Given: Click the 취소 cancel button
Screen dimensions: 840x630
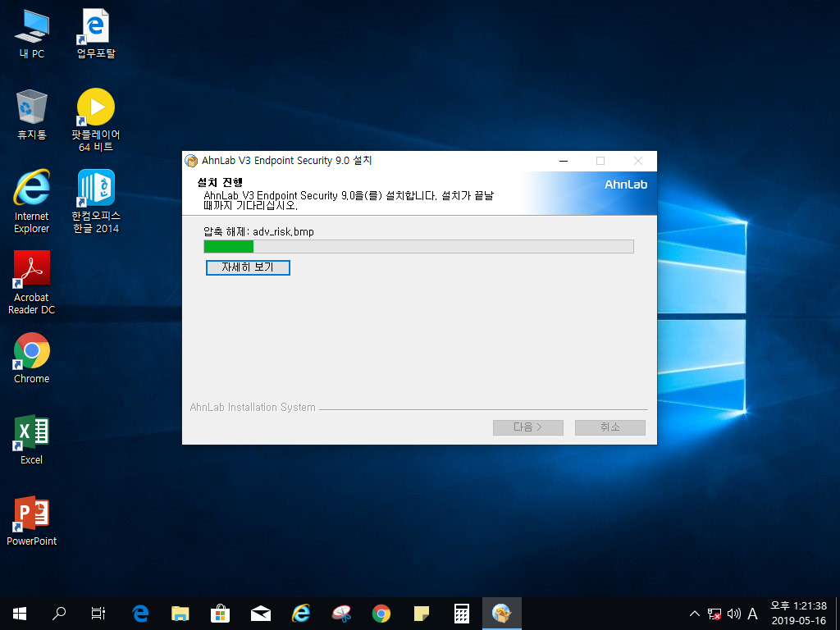Looking at the screenshot, I should pyautogui.click(x=610, y=427).
